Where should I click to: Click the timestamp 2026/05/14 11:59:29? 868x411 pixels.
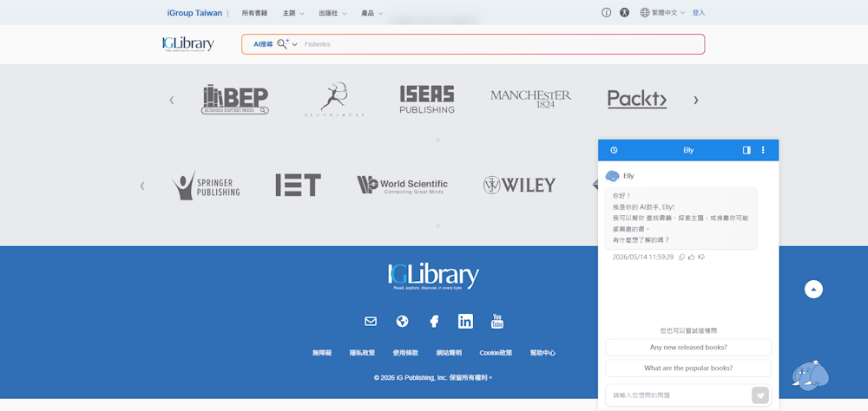pos(642,258)
